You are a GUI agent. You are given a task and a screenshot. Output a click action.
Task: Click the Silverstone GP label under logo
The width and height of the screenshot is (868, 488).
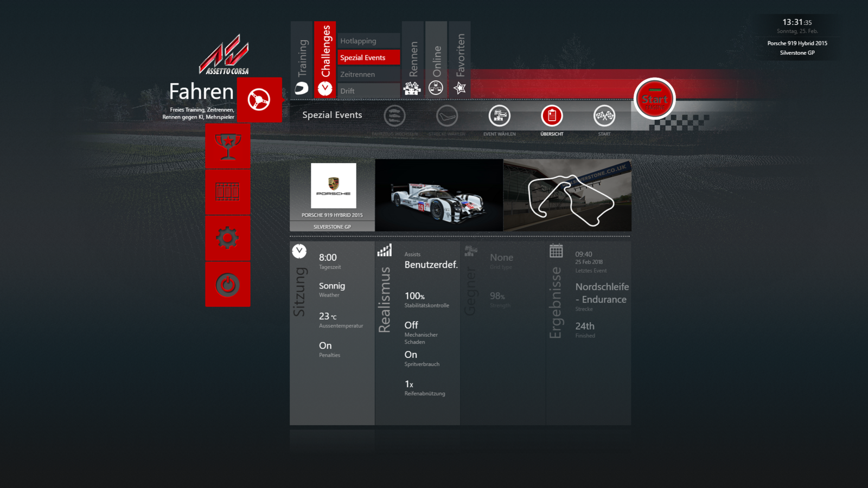332,227
